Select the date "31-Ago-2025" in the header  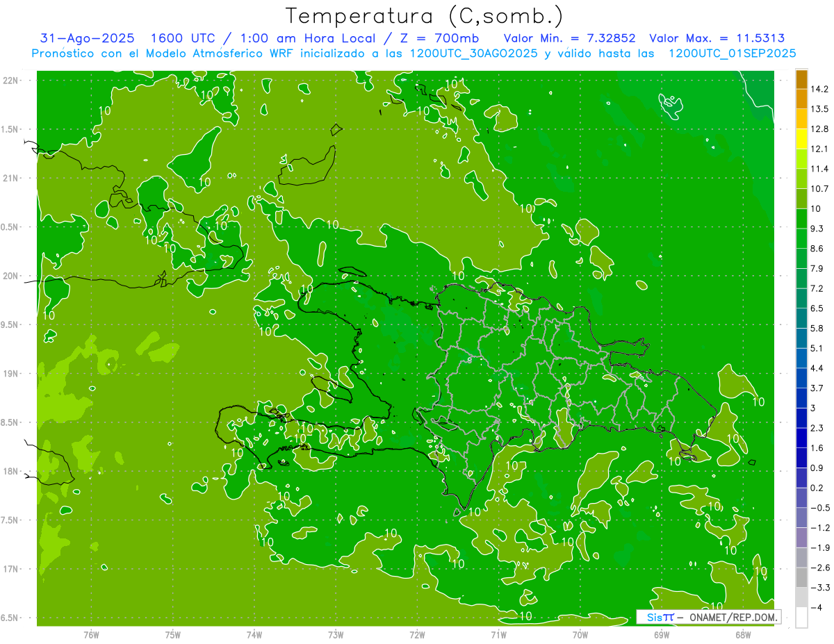click(x=88, y=38)
